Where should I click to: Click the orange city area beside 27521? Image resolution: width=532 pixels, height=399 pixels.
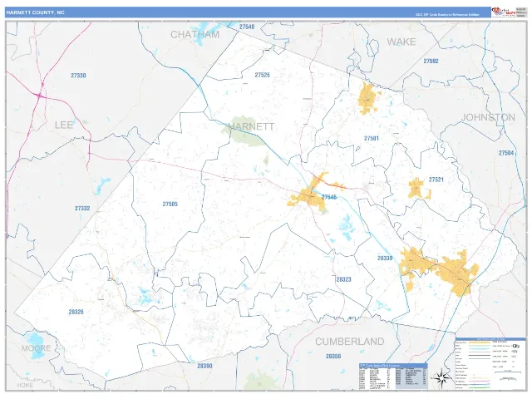[x=417, y=189]
